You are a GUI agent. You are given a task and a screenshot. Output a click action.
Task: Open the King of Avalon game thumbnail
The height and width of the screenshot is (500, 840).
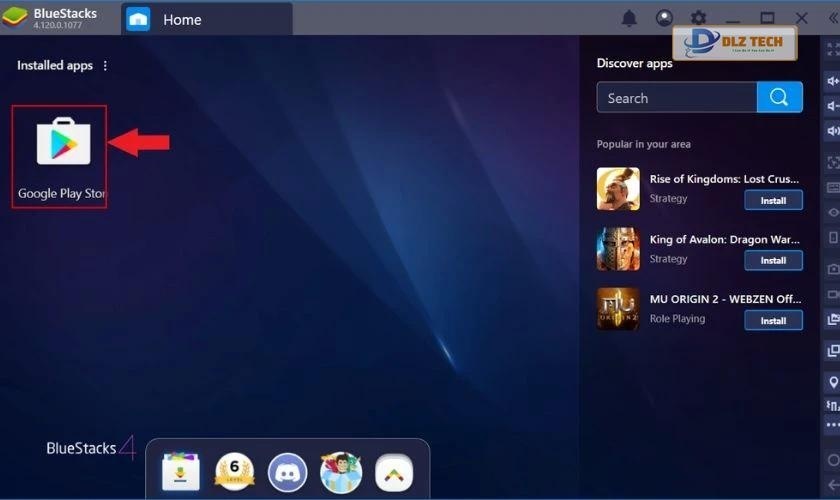(618, 249)
